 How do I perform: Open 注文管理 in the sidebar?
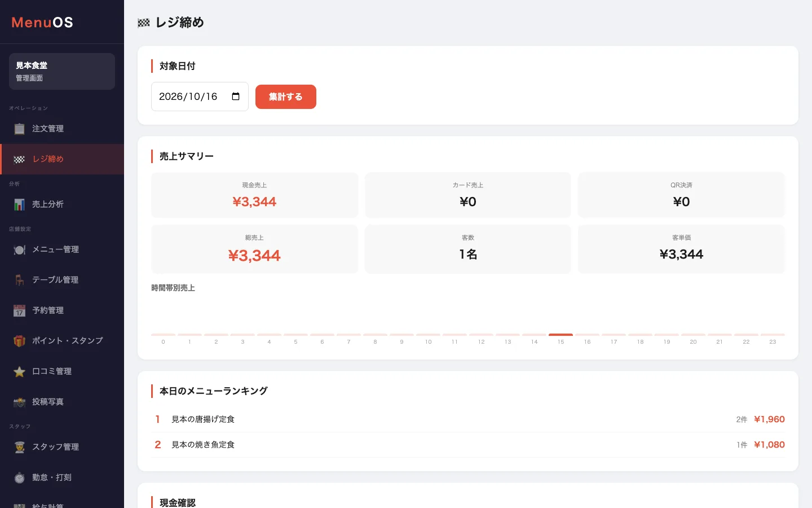[x=62, y=129]
